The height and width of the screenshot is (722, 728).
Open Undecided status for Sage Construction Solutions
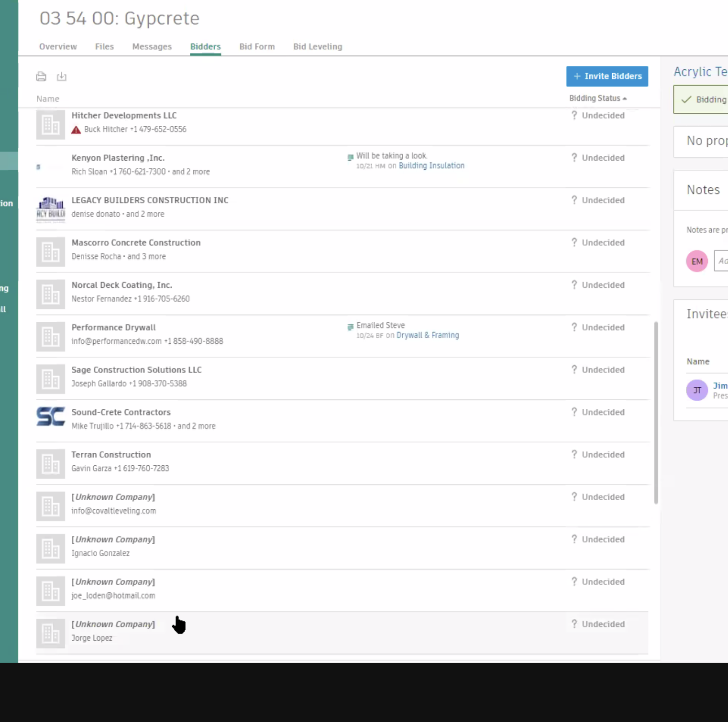[598, 370]
